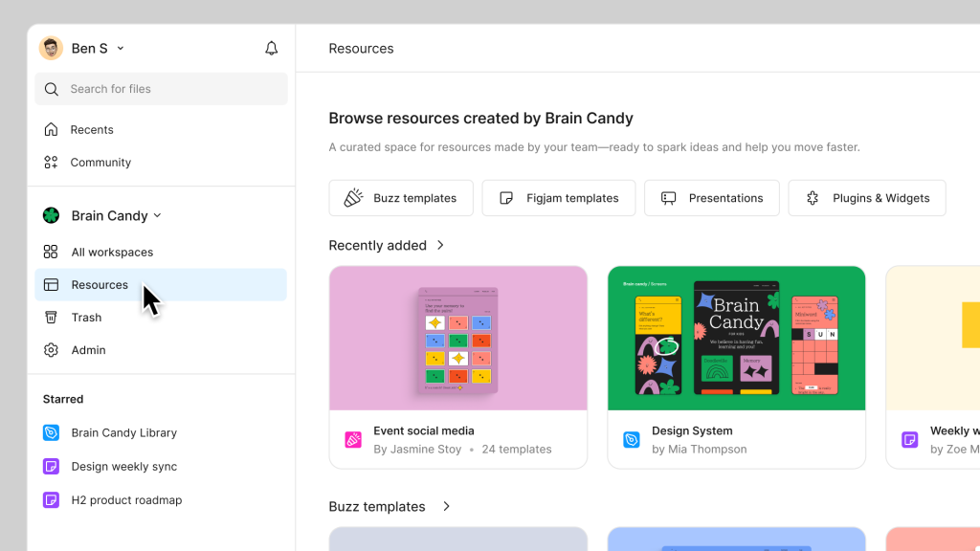Viewport: 980px width, 551px height.
Task: Click the notifications bell icon
Action: (272, 49)
